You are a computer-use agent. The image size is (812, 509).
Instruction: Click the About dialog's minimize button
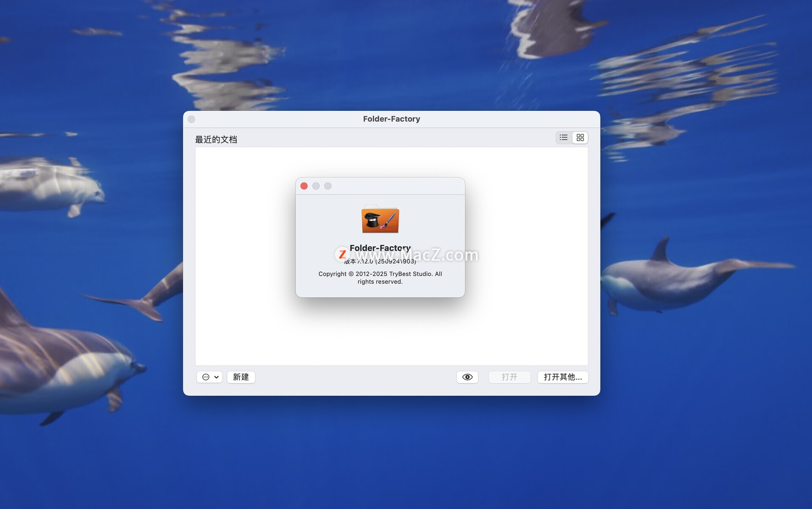pos(316,186)
